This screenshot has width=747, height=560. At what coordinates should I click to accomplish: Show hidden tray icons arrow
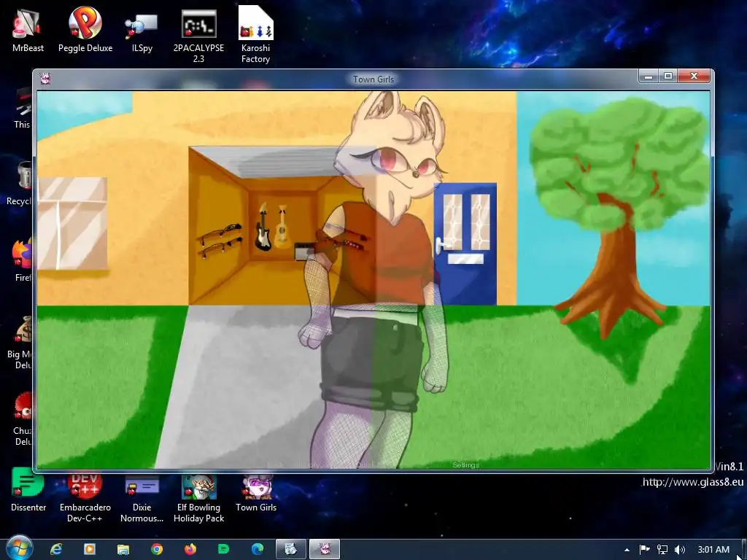pyautogui.click(x=627, y=550)
